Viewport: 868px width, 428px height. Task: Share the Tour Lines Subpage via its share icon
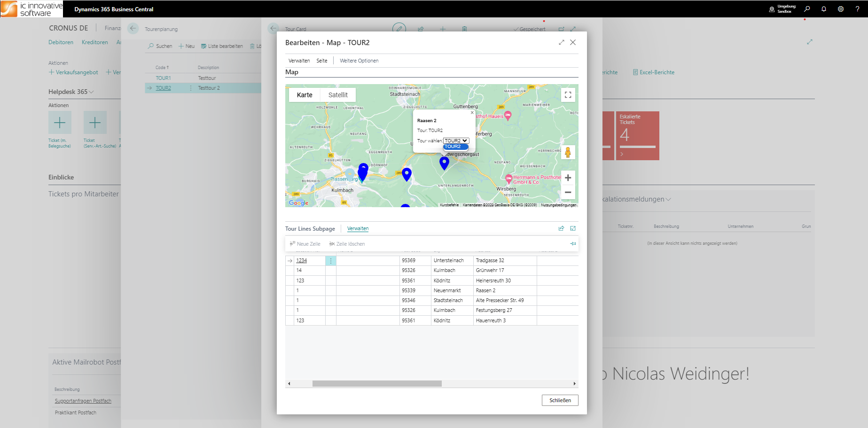point(561,228)
